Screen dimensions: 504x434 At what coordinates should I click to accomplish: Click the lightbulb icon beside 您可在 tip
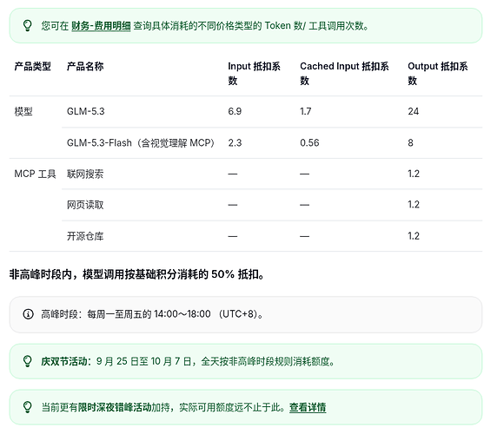click(x=28, y=26)
